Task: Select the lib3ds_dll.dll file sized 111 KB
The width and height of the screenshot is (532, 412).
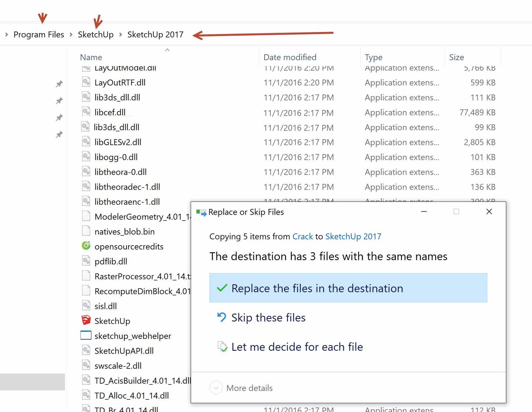Action: (x=117, y=97)
